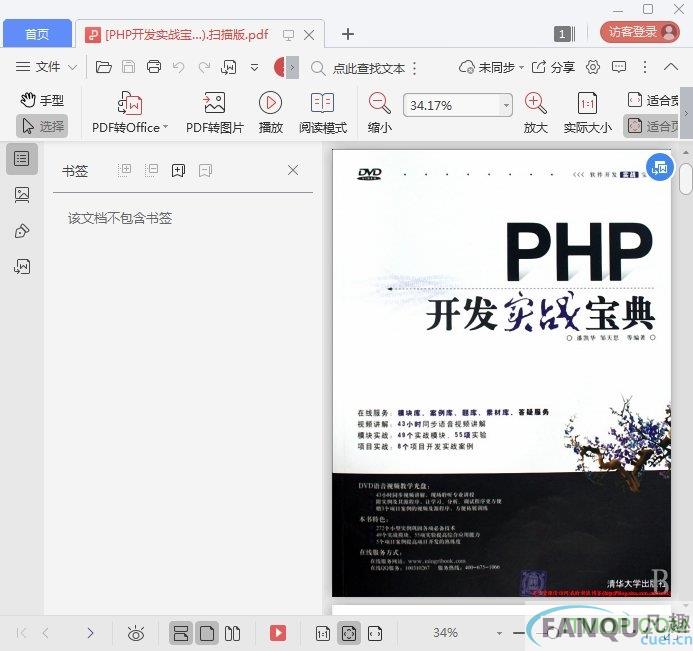Open settings gear icon

(x=593, y=67)
